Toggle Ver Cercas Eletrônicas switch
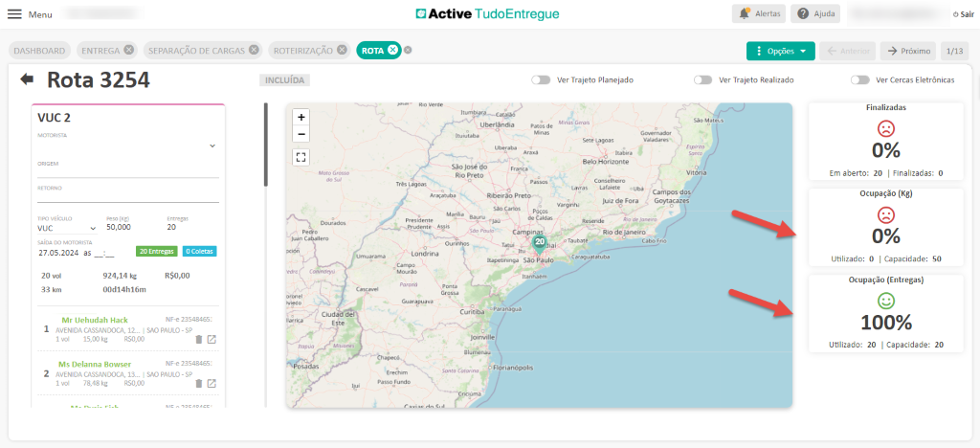Screen dimensions: 980x448 (860, 80)
